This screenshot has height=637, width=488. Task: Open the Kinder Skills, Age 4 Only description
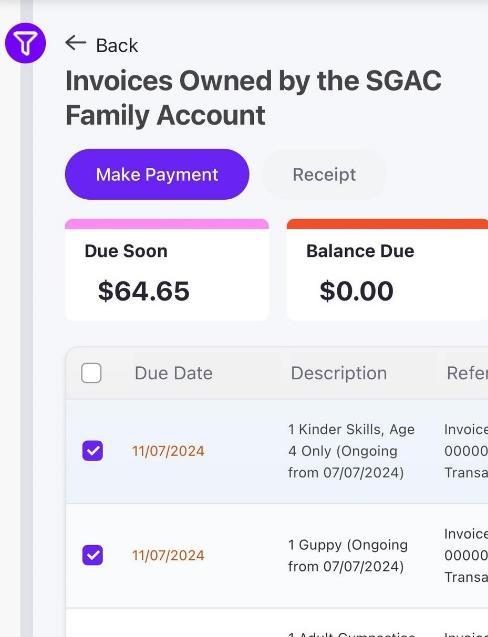tap(351, 451)
